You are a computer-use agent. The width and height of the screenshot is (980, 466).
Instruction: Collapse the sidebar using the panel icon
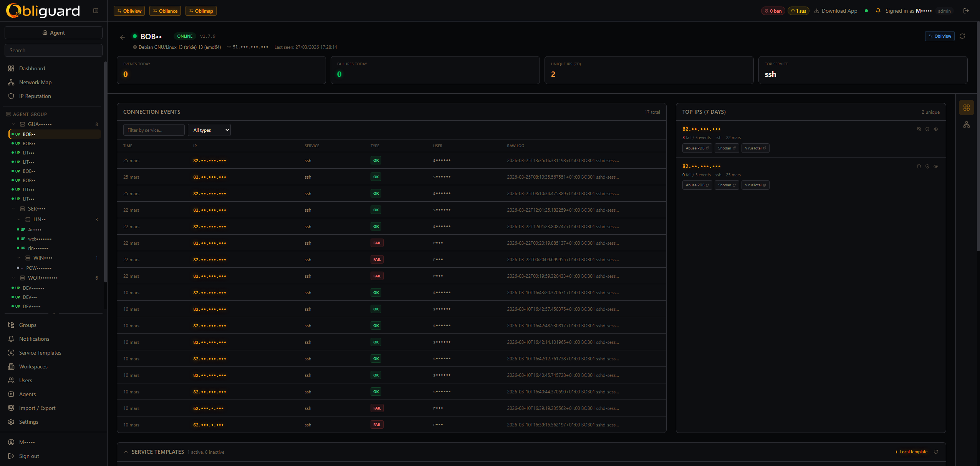96,11
